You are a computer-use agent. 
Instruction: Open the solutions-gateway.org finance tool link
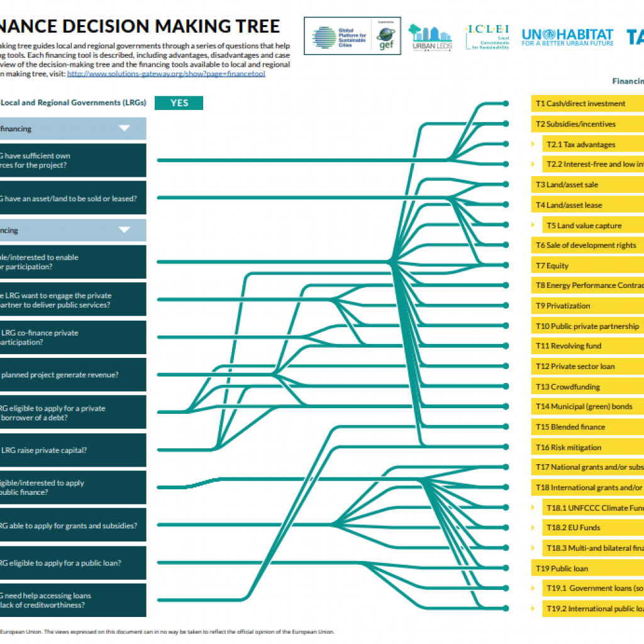pos(166,74)
